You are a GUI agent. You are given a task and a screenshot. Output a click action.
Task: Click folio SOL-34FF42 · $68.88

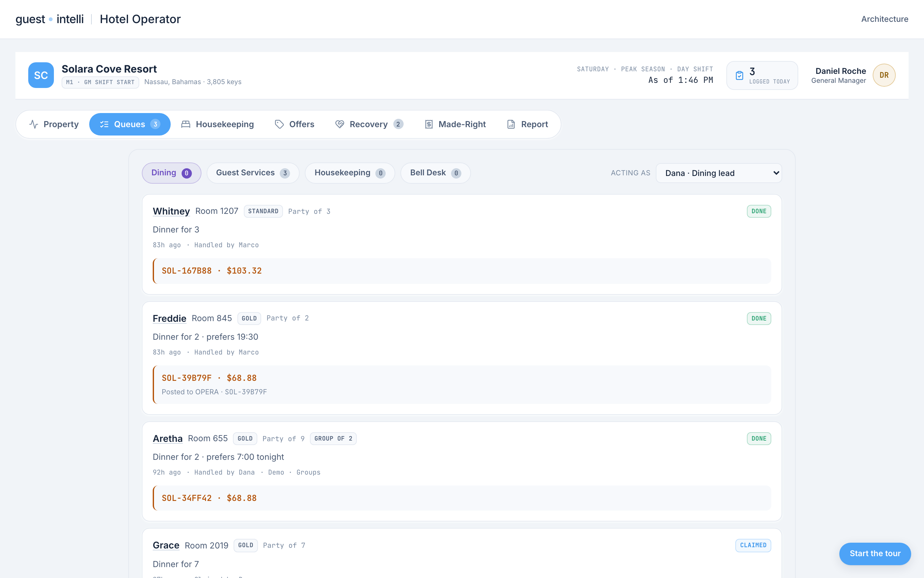coord(209,498)
